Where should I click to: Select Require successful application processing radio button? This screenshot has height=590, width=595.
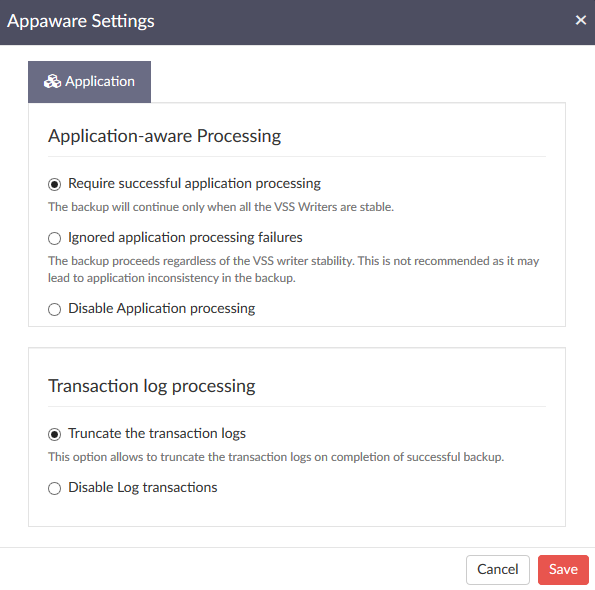click(x=54, y=184)
